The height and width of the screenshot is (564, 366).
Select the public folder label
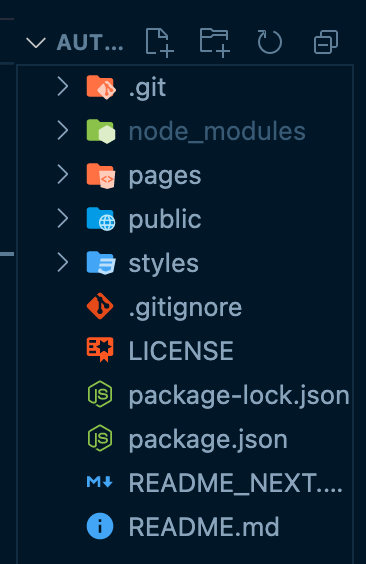click(x=165, y=219)
